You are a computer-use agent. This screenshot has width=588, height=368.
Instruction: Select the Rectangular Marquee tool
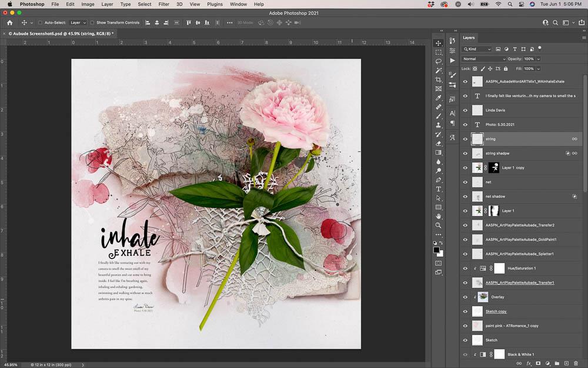click(439, 52)
